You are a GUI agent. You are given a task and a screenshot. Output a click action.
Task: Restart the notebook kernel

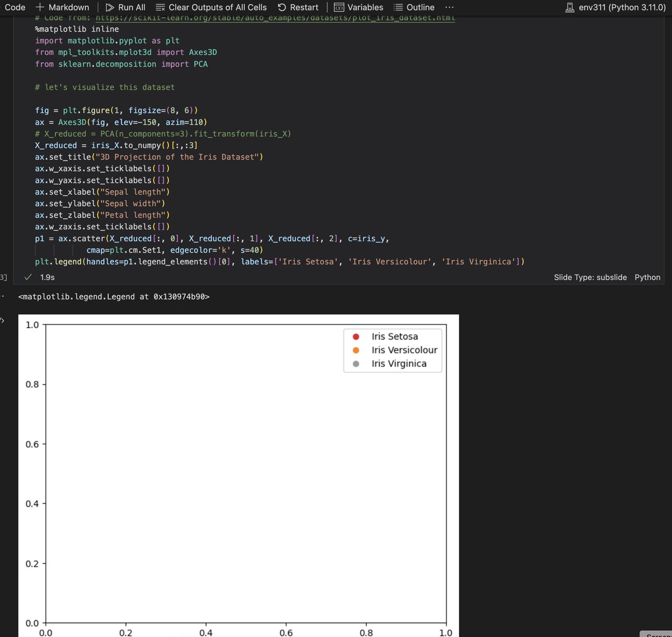point(298,7)
